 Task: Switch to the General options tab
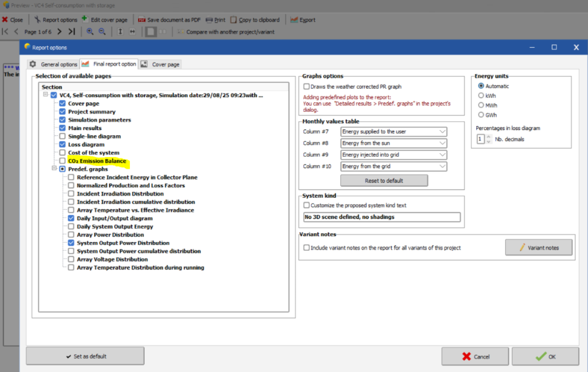click(54, 64)
